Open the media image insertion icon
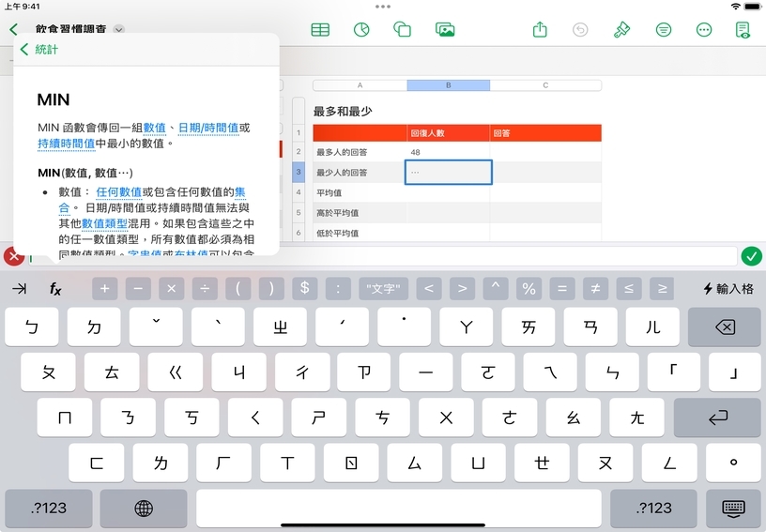This screenshot has height=532, width=766. pos(445,30)
